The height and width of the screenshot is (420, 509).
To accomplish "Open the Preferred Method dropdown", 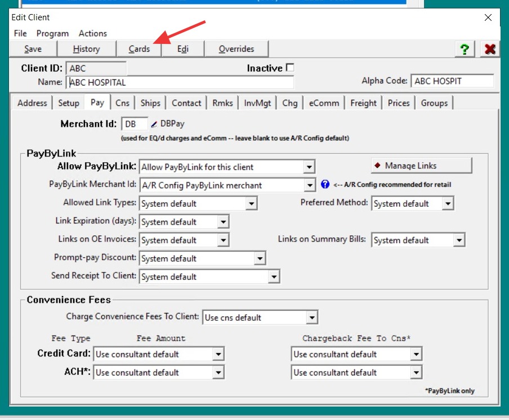I will click(x=448, y=203).
